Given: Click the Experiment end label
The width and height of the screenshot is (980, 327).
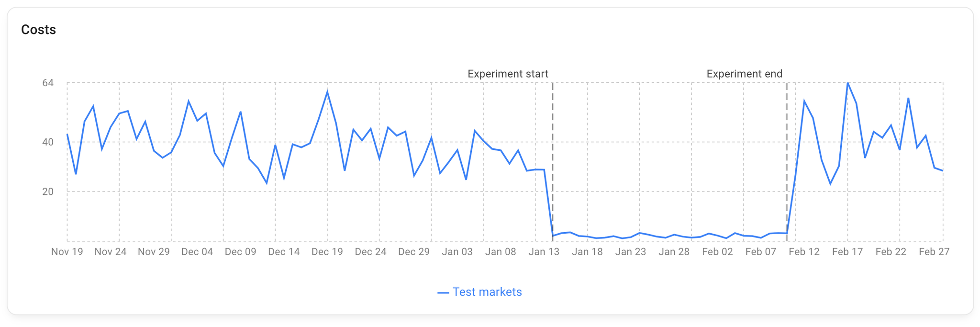Looking at the screenshot, I should click(x=744, y=74).
